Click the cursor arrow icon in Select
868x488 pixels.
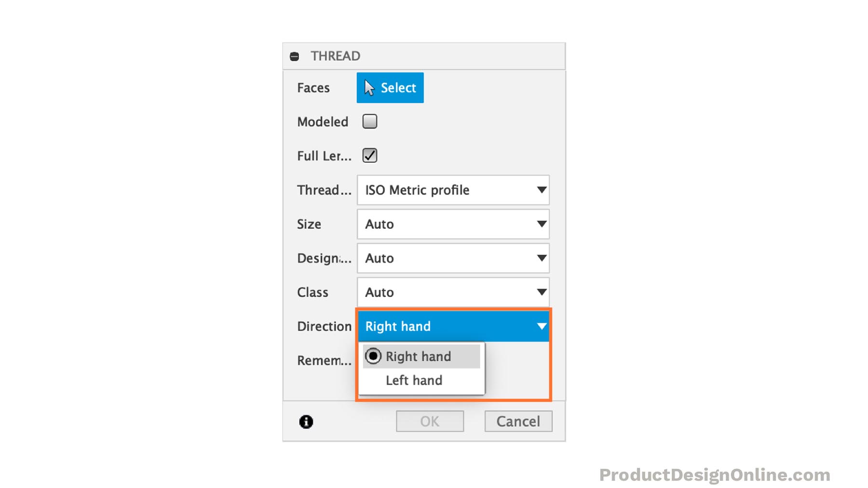click(x=369, y=88)
